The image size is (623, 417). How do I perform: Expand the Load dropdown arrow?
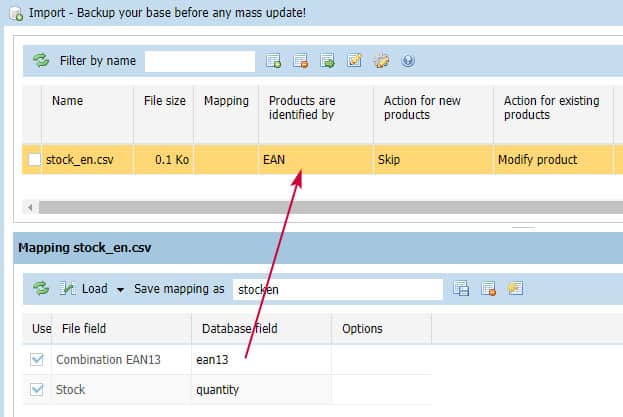pos(120,290)
